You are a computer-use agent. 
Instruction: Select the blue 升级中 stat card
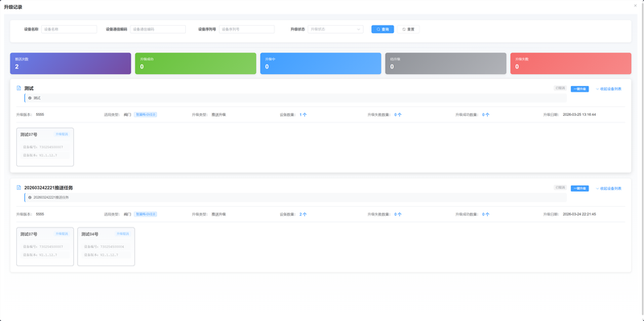(x=320, y=64)
